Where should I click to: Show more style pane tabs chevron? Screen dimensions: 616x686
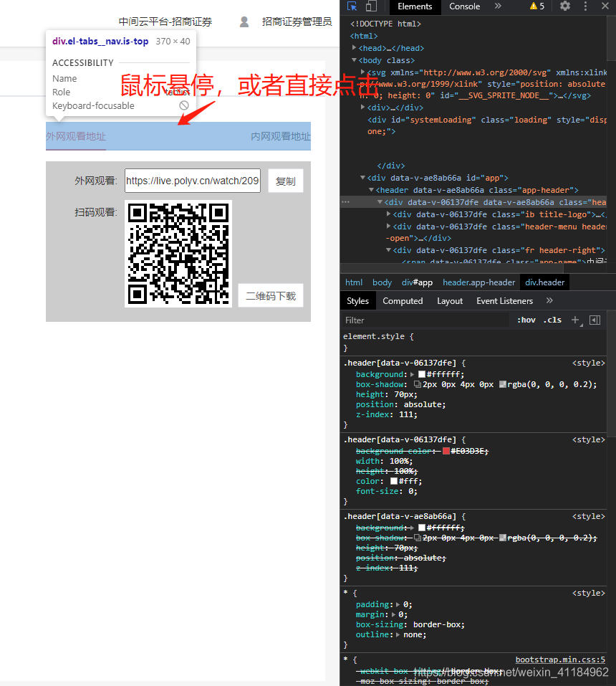point(549,300)
